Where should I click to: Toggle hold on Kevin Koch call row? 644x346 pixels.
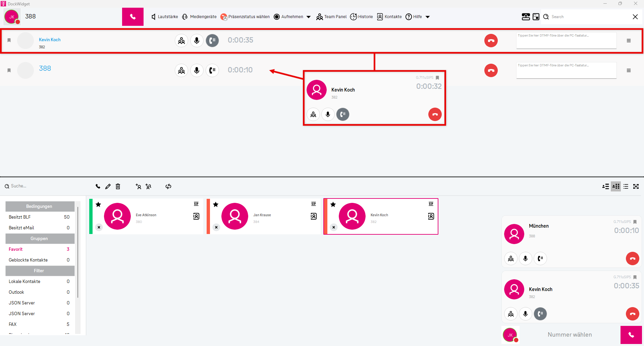(x=212, y=41)
